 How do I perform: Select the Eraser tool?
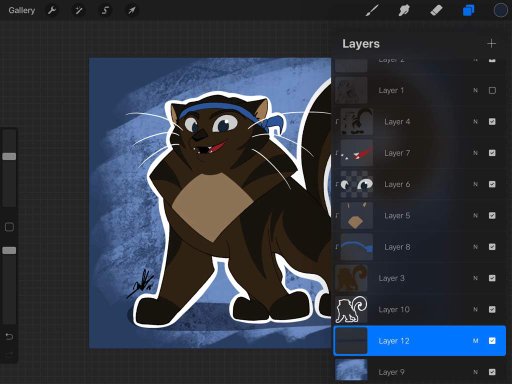(x=436, y=10)
